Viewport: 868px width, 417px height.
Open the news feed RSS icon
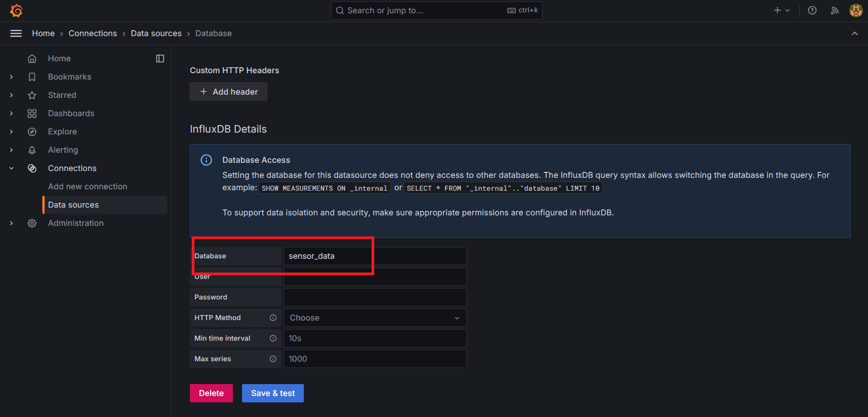835,11
